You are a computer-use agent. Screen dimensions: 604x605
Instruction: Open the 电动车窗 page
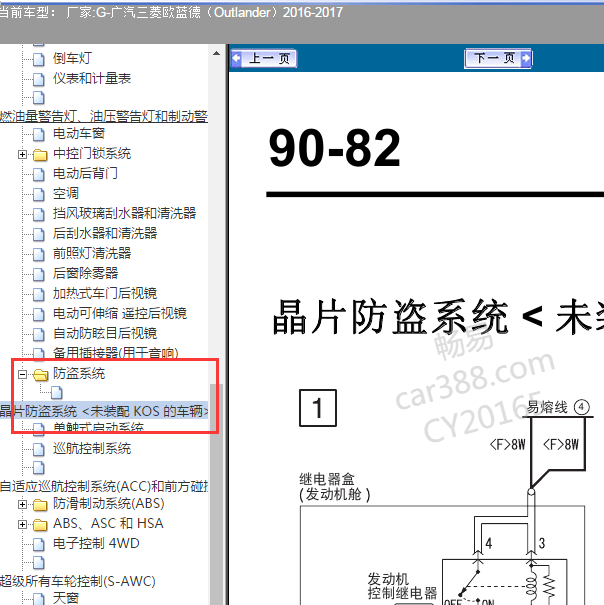pyautogui.click(x=79, y=134)
